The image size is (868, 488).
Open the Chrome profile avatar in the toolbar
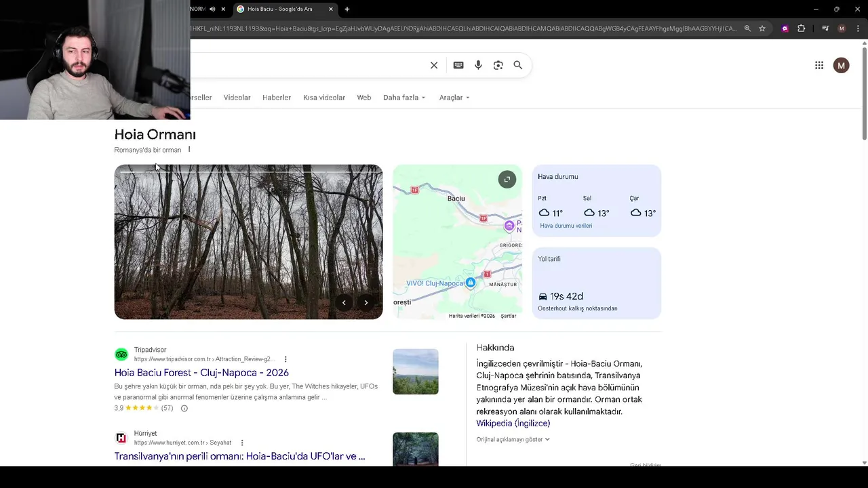[x=842, y=28]
